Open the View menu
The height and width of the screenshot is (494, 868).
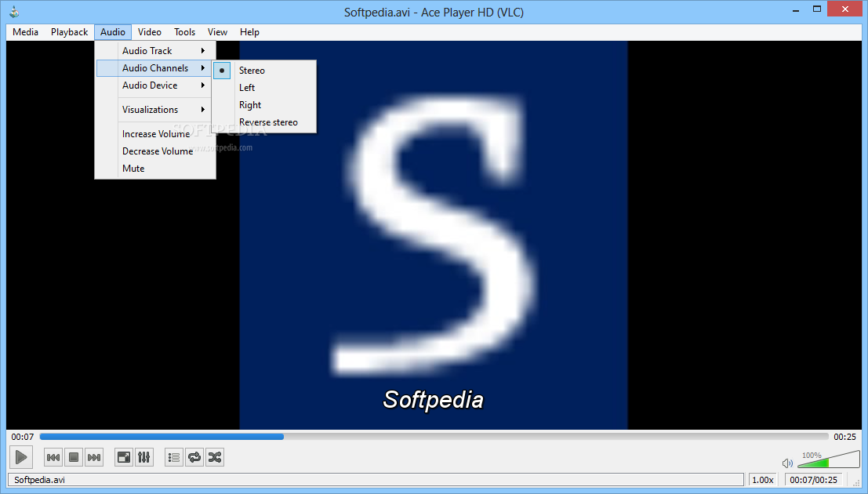click(x=217, y=32)
